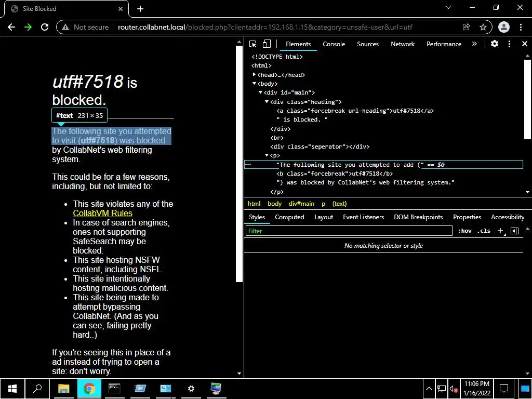Collapse the body node in DOM tree

click(254, 84)
